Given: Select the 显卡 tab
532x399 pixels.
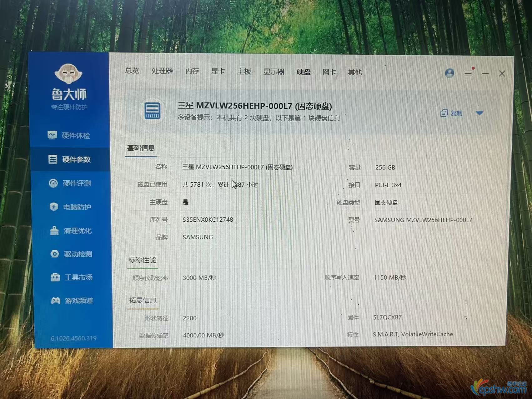Looking at the screenshot, I should click(x=218, y=71).
